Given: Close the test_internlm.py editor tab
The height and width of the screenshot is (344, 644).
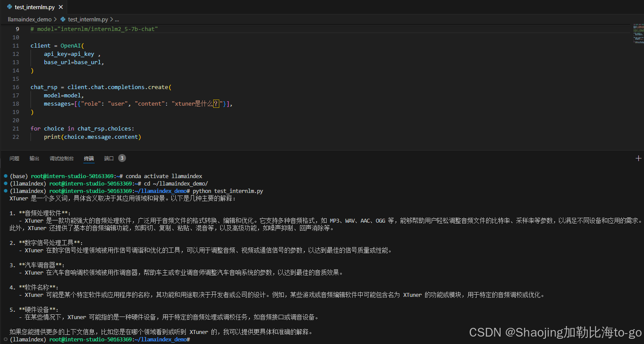Looking at the screenshot, I should pos(61,7).
